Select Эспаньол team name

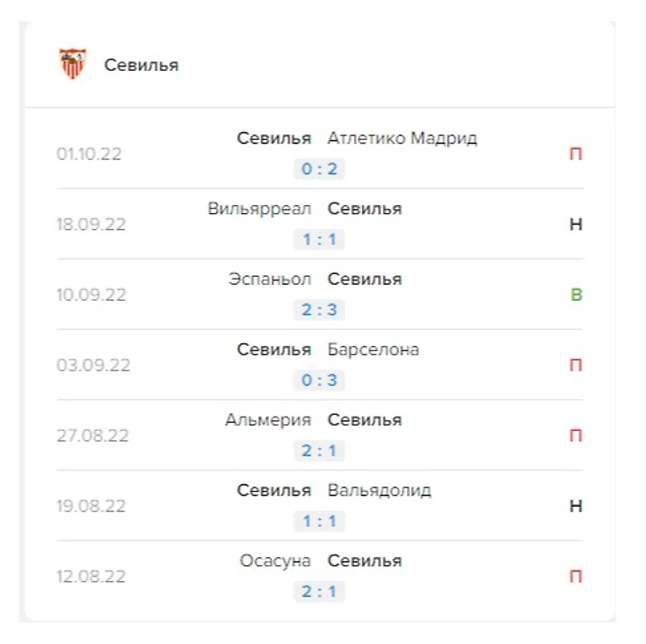tap(270, 279)
